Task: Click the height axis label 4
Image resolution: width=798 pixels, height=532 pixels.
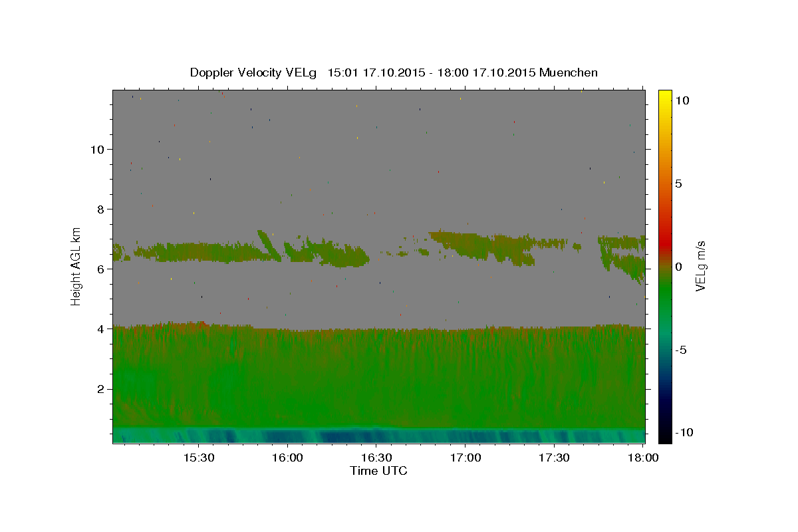Action: [x=101, y=329]
